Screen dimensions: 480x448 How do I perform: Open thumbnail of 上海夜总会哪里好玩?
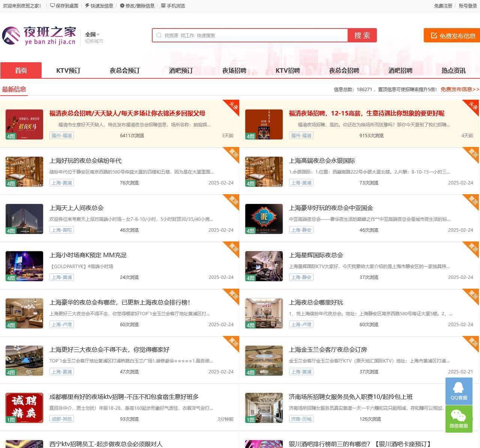pos(264,313)
